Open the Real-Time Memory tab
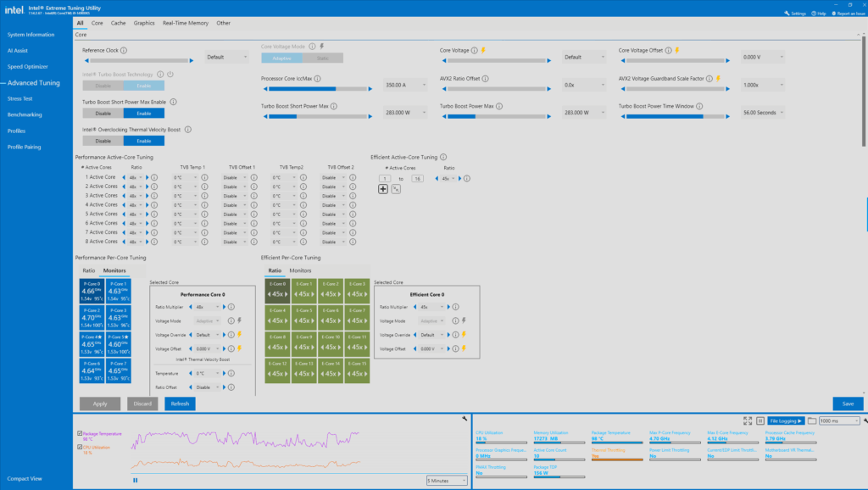Screen dimensions: 868x490 coord(186,23)
